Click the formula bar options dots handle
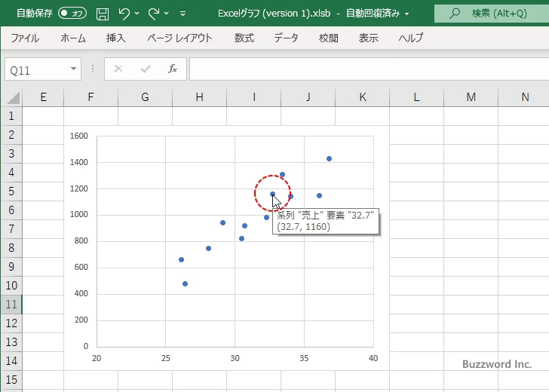The width and height of the screenshot is (549, 392). point(93,69)
